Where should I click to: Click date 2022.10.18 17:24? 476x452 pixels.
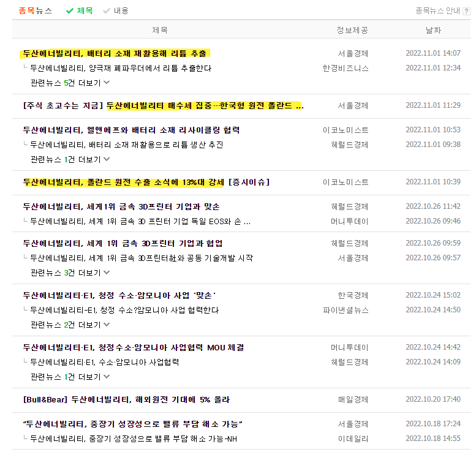click(x=433, y=424)
